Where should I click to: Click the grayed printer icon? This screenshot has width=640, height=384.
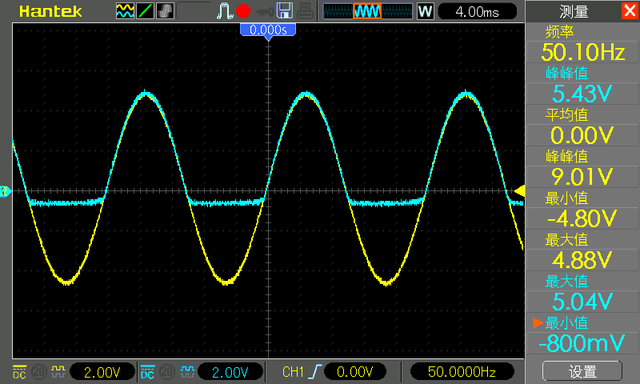[305, 11]
